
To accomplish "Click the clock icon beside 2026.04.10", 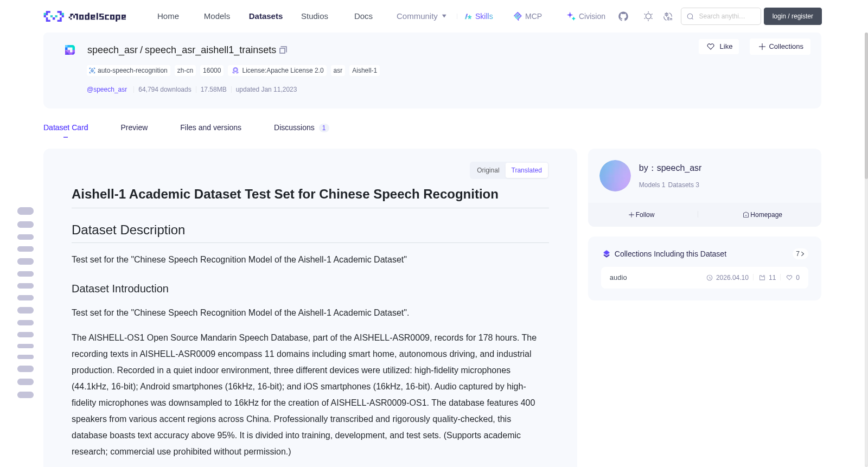I will coord(710,278).
